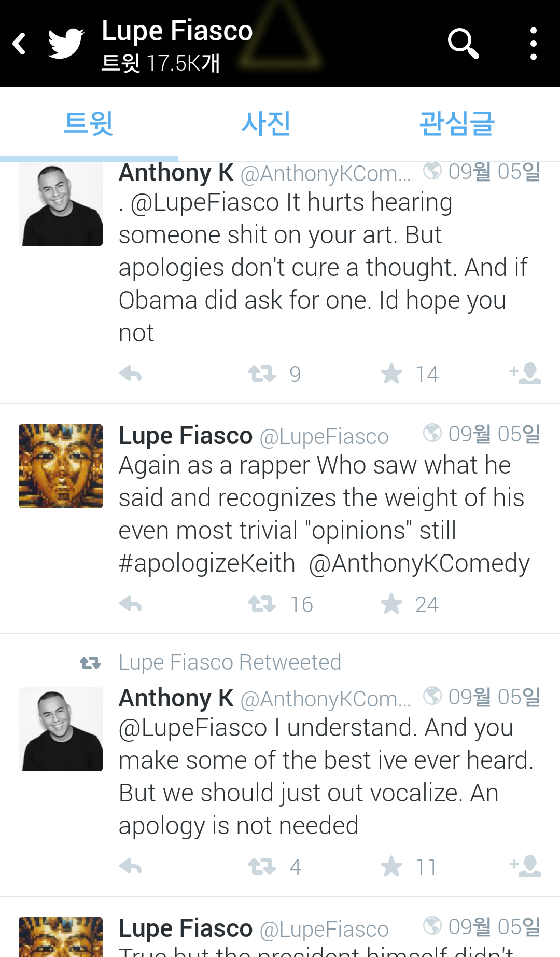Star the tweet with 24 favorites
560x957 pixels.
(391, 604)
